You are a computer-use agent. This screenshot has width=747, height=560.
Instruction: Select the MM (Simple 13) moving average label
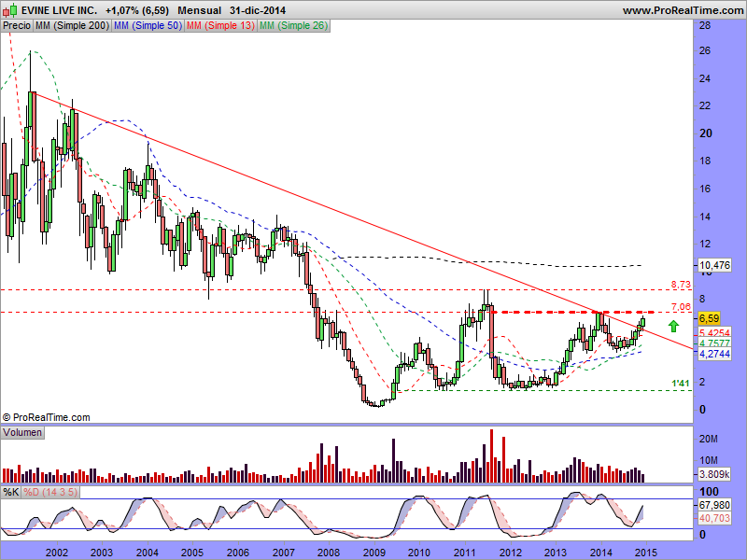pos(220,26)
